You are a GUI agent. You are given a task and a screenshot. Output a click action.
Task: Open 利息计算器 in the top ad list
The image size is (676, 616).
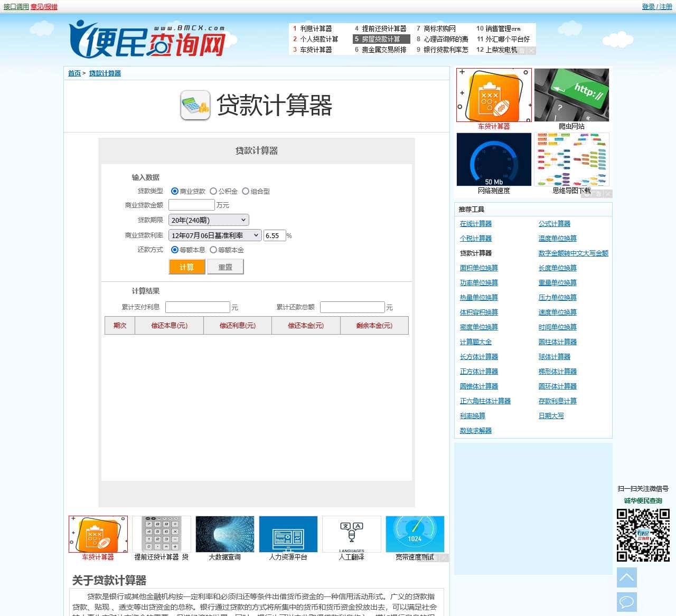point(316,29)
